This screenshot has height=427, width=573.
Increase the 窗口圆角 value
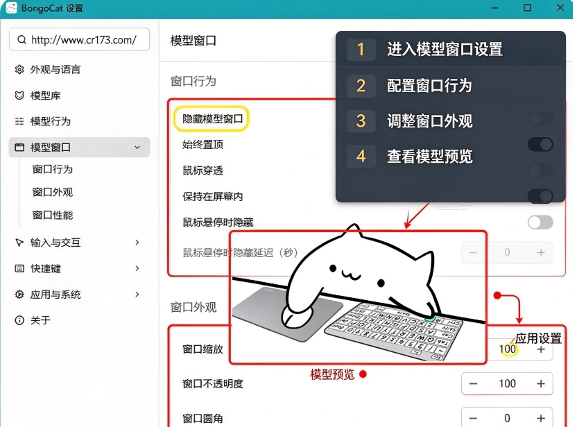point(541,418)
